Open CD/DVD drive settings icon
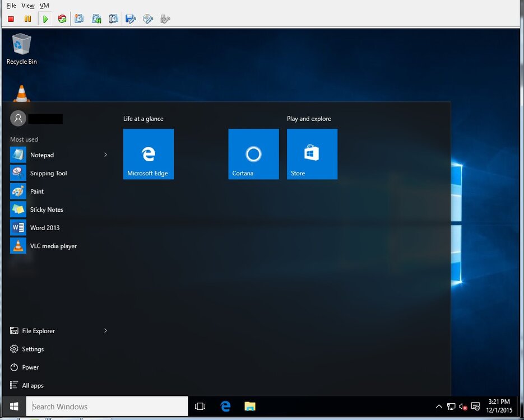 pos(148,18)
